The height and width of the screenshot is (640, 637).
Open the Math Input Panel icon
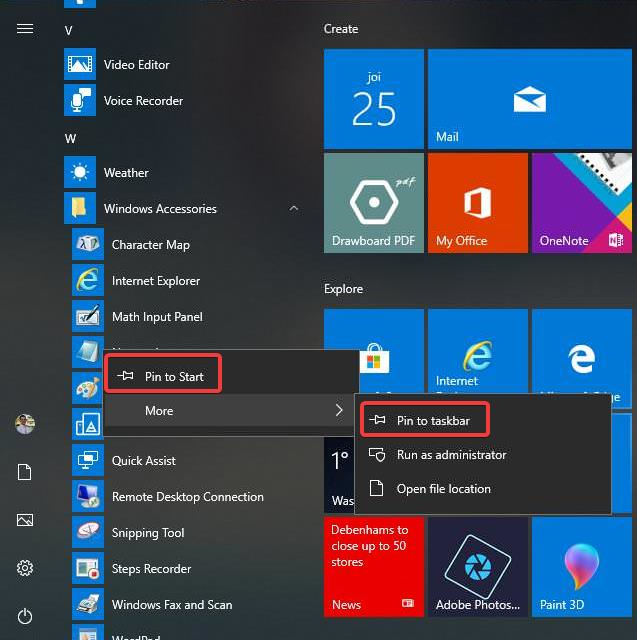pyautogui.click(x=88, y=316)
